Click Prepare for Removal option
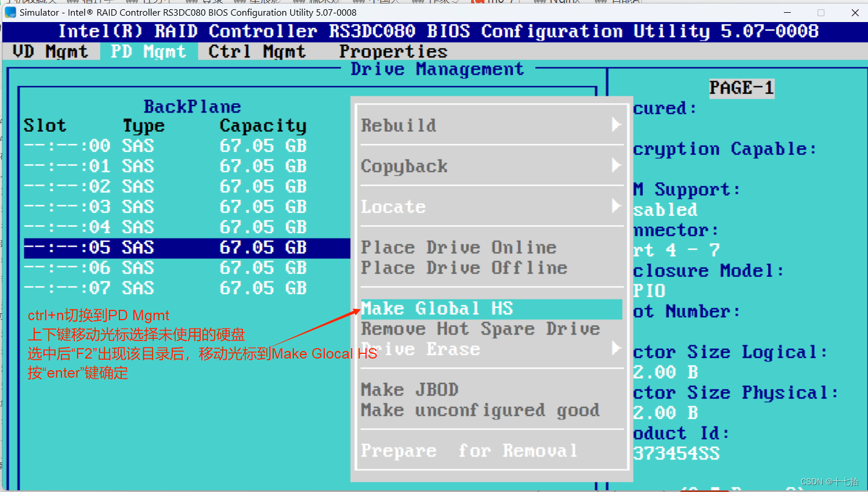Viewport: 868px width, 492px height. (469, 451)
